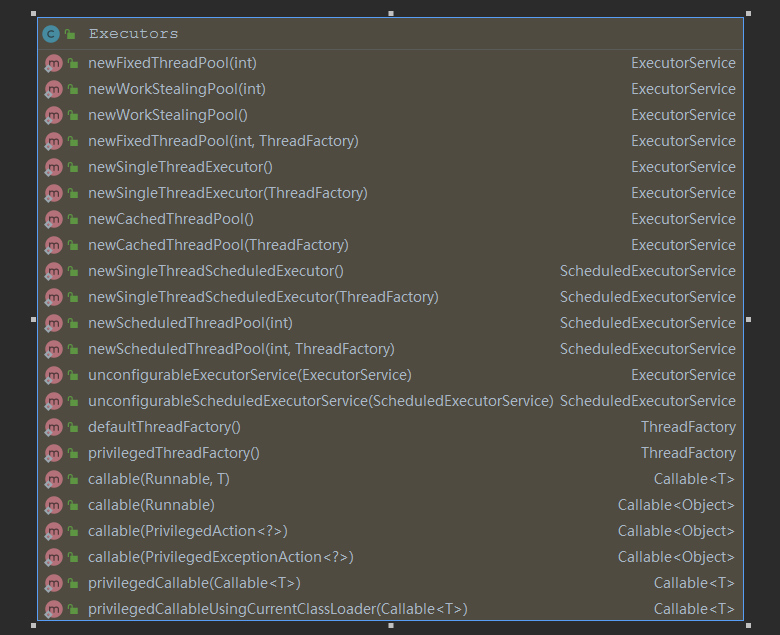Click method icon for newSingleThreadScheduledExecutor()
Screen dimensions: 780x635
point(53,272)
